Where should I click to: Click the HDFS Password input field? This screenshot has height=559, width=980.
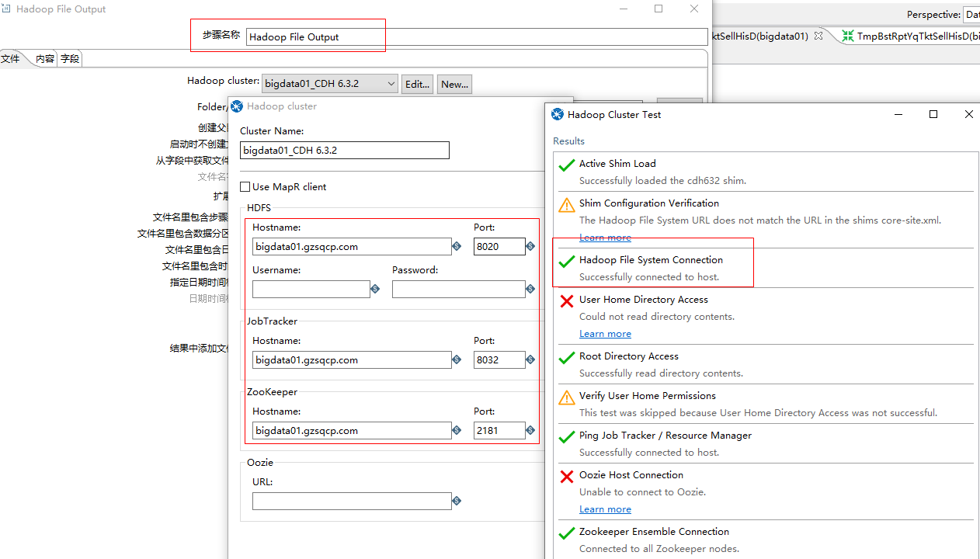click(x=459, y=289)
